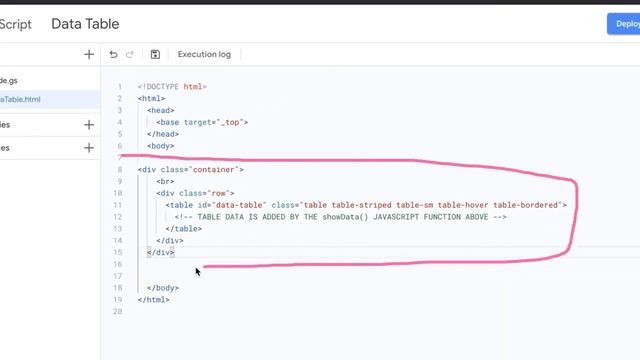Click the table id="data-table" line

click(366, 205)
